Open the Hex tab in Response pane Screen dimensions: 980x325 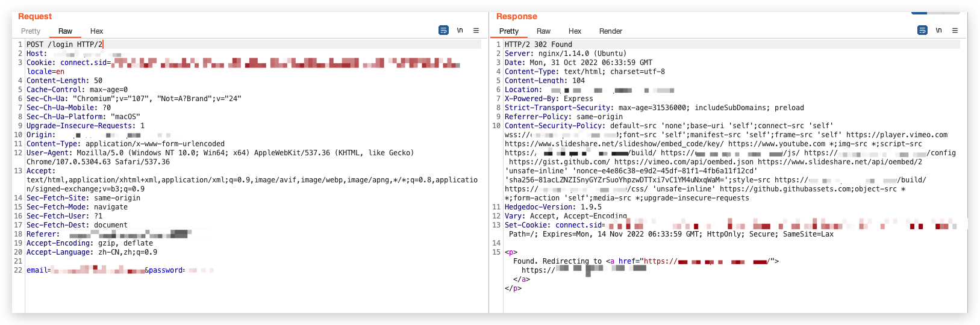(575, 31)
